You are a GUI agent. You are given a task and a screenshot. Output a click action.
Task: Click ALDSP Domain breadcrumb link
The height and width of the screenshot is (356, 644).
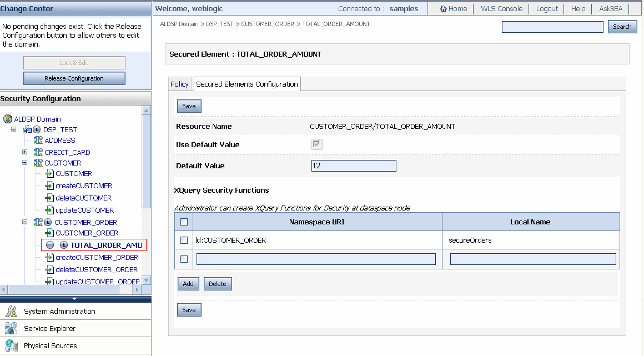(179, 24)
